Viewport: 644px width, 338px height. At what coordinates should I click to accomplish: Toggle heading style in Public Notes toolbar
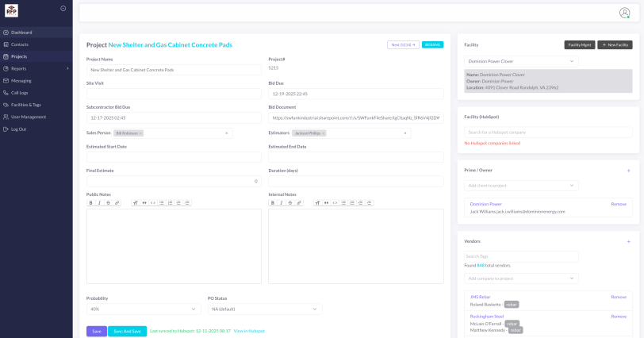coord(135,203)
